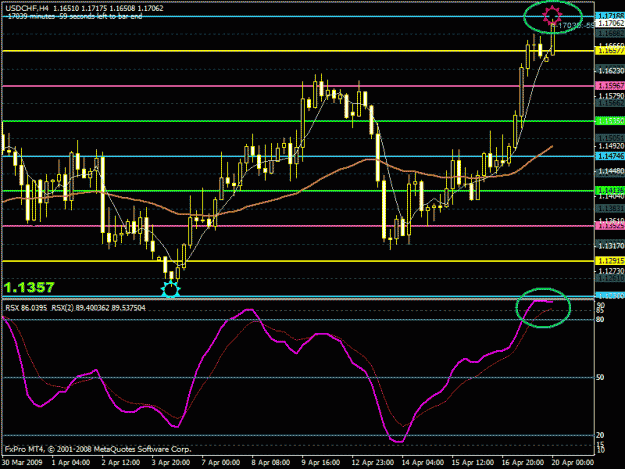Click the 16 Apr 20:00 time label

click(523, 463)
